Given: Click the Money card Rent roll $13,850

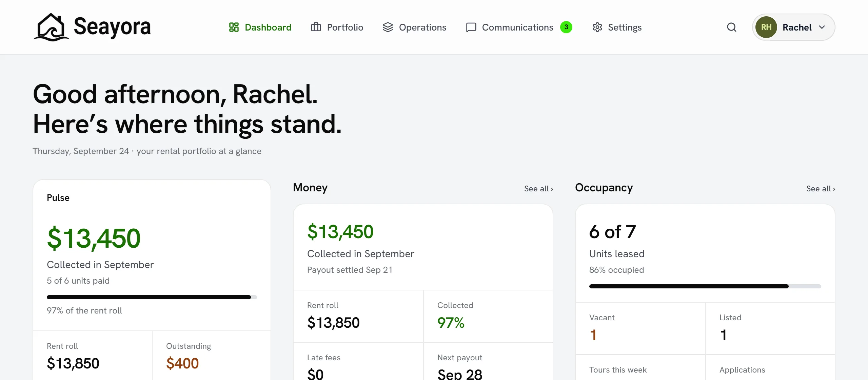Looking at the screenshot, I should [333, 323].
